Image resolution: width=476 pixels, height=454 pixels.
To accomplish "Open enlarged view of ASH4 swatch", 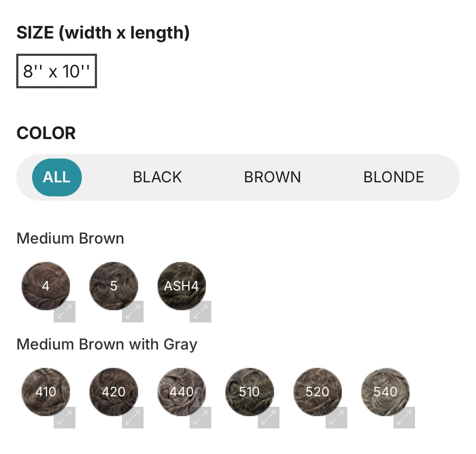I will 200,311.
